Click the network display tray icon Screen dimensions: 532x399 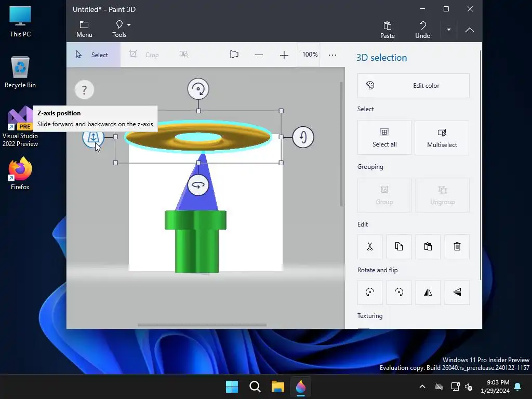coord(455,387)
